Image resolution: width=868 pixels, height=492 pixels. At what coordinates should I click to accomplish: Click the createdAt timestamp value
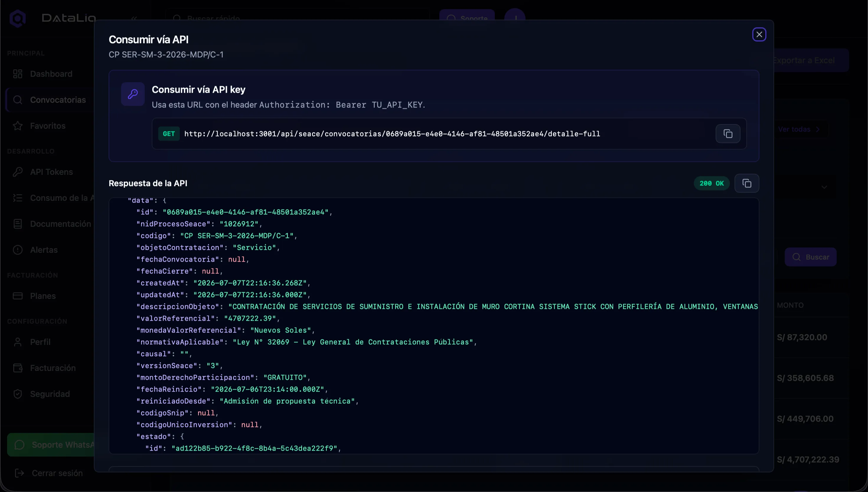(x=250, y=283)
